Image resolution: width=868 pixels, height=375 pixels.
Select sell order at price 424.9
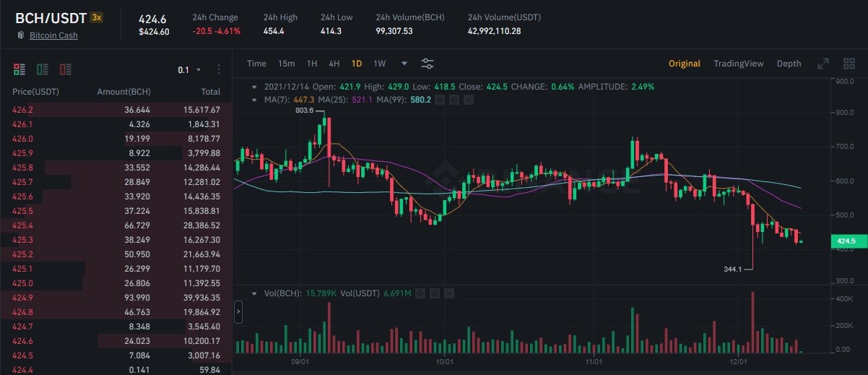116,298
